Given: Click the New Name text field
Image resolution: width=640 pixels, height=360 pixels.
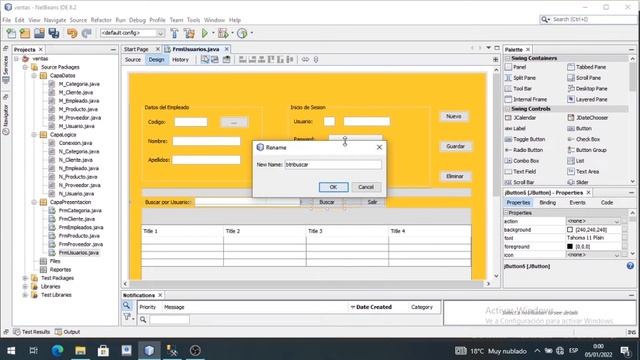Looking at the screenshot, I should coord(333,164).
